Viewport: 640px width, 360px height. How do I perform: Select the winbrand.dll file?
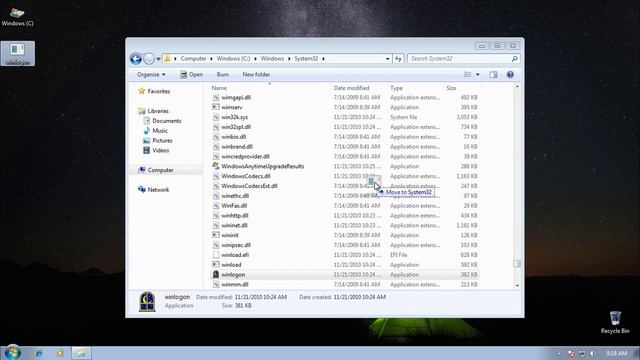pyautogui.click(x=237, y=147)
